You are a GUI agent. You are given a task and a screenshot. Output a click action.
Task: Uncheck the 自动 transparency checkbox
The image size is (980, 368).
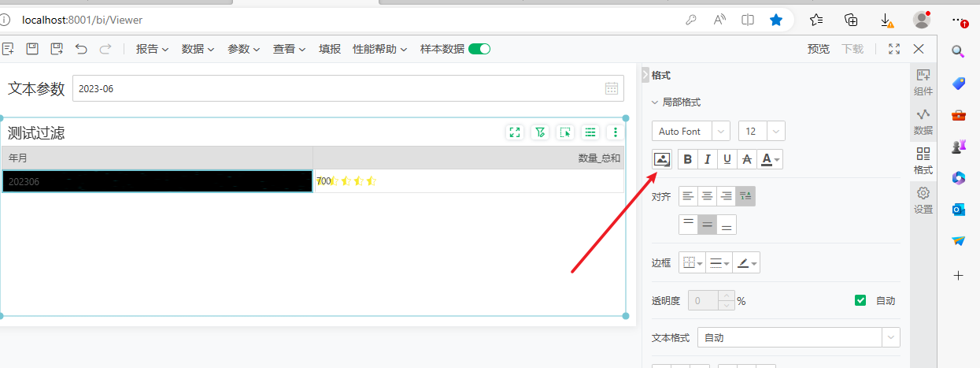860,300
